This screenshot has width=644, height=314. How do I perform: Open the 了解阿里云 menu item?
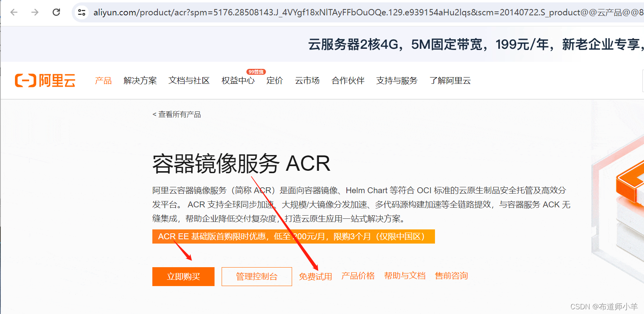pyautogui.click(x=450, y=81)
